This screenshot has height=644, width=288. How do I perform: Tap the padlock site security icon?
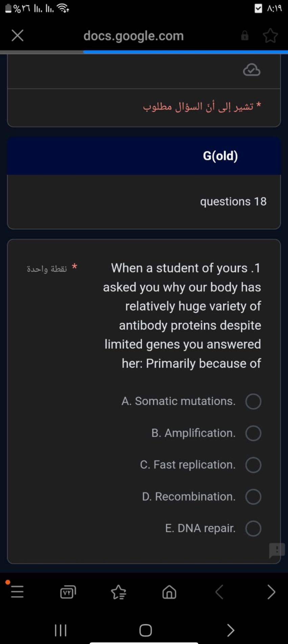(x=245, y=35)
